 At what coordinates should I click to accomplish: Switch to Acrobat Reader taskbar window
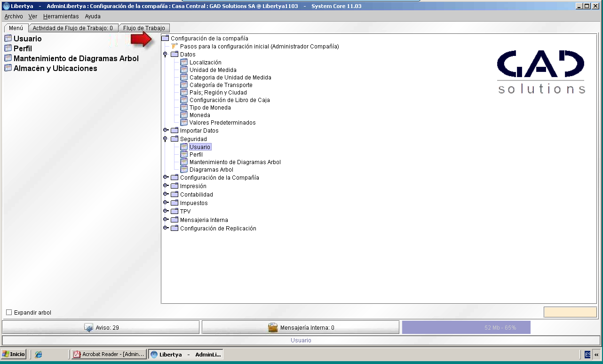pyautogui.click(x=109, y=354)
